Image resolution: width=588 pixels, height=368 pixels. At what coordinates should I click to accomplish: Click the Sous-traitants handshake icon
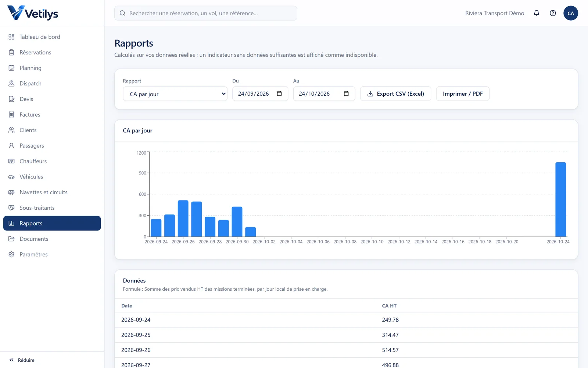(11, 208)
